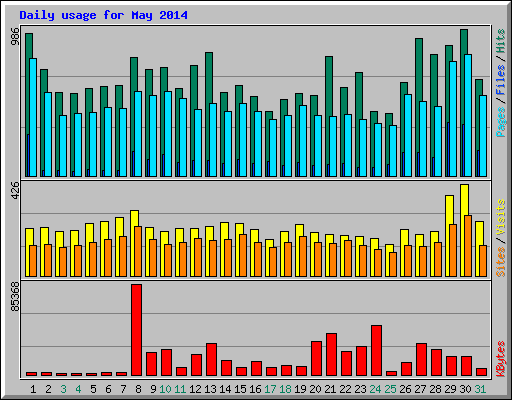512x400 pixels.
Task: Select the cyan Files bar for day 29
Action: coord(453,119)
